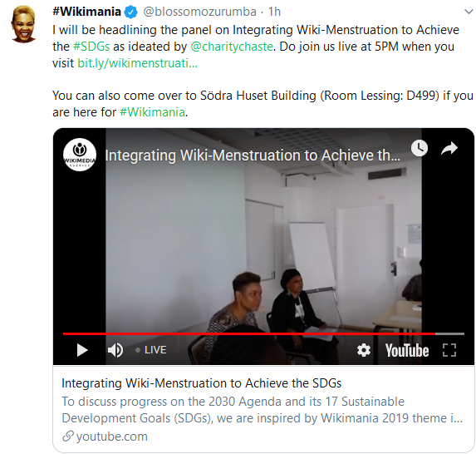Open the YouTube logo link in player
The height and width of the screenshot is (454, 476).
(407, 350)
